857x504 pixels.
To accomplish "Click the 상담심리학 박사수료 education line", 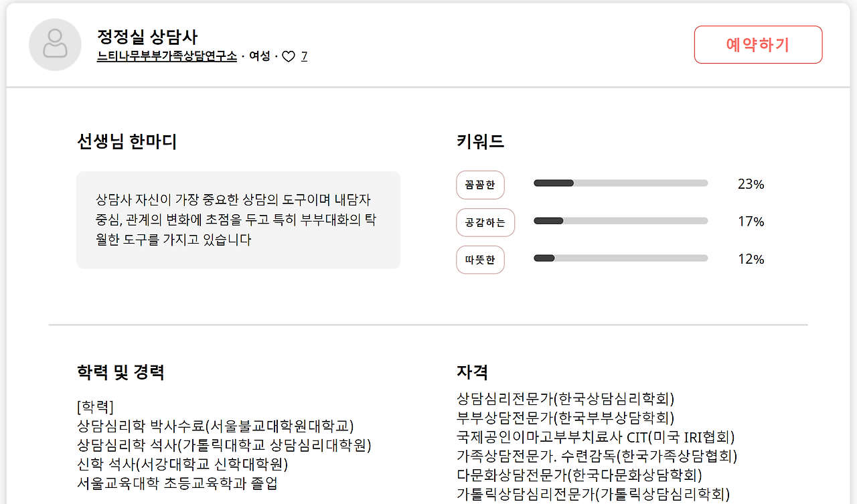I will tap(215, 426).
